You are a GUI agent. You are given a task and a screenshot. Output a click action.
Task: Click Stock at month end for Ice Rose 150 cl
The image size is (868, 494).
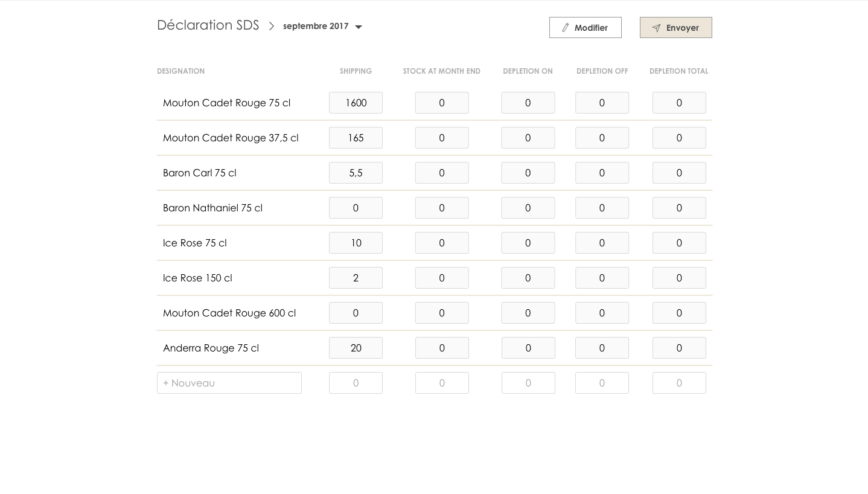(x=442, y=278)
